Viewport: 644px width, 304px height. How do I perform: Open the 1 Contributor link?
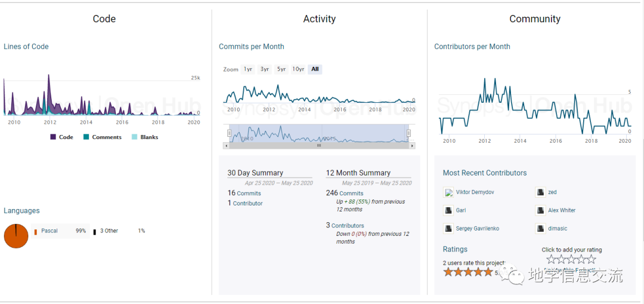245,203
